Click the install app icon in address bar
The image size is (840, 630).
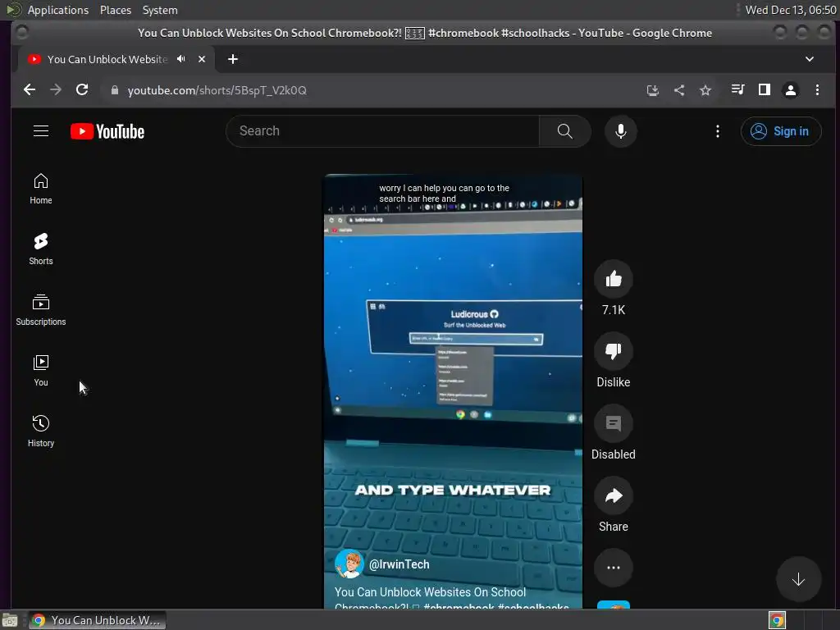[652, 90]
